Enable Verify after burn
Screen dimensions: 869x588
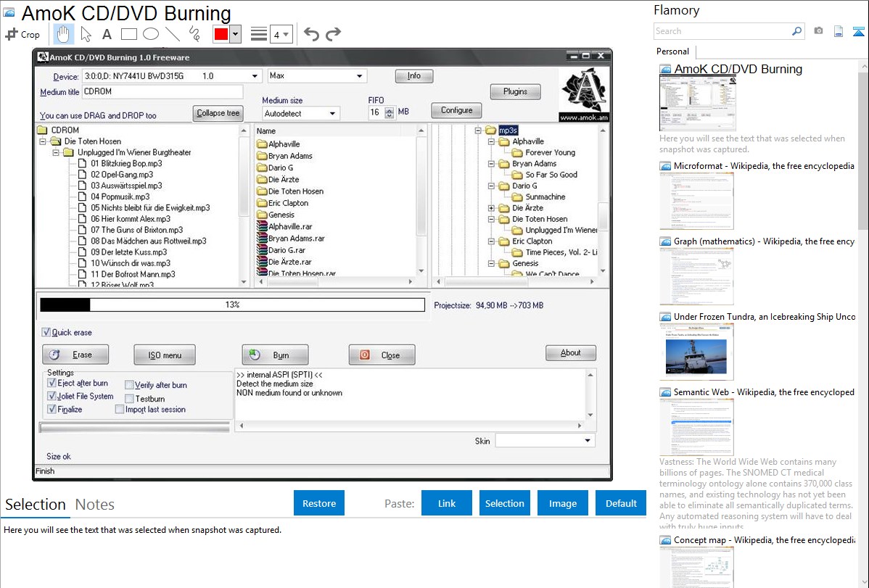coord(129,385)
